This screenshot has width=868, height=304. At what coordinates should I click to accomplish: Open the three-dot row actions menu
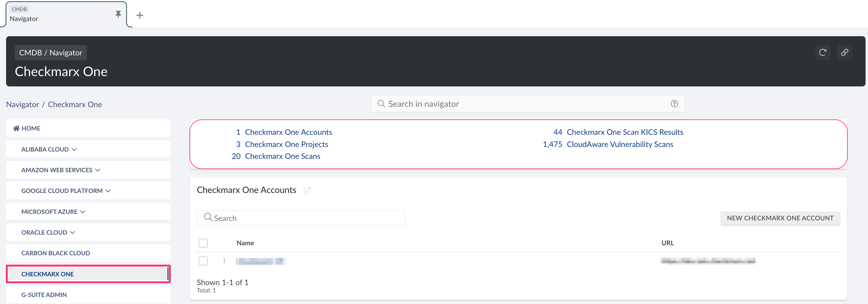pyautogui.click(x=224, y=261)
